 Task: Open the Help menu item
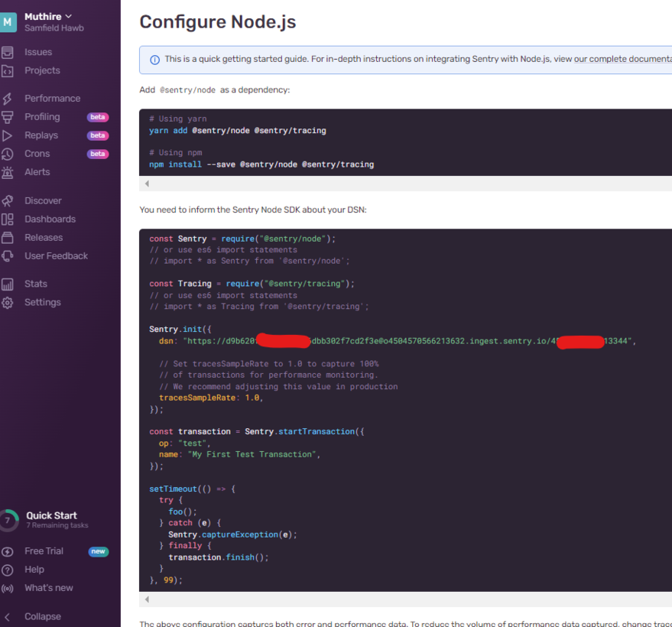click(34, 570)
